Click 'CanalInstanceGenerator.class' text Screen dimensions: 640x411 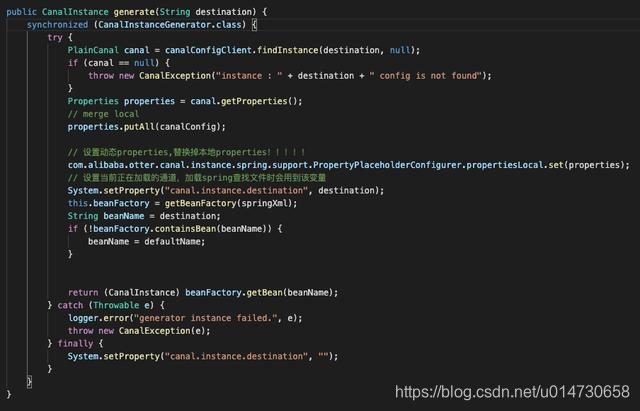(x=170, y=24)
